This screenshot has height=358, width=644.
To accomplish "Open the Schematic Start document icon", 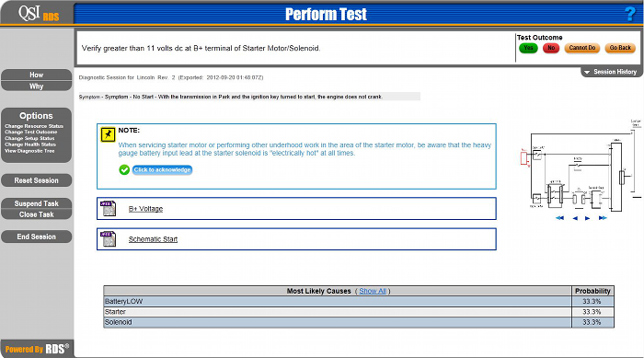I will pyautogui.click(x=109, y=239).
